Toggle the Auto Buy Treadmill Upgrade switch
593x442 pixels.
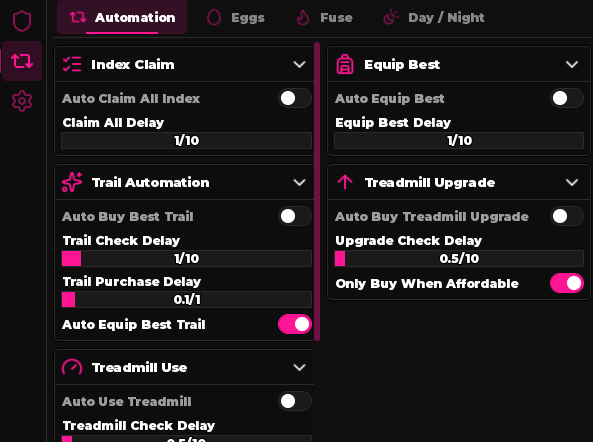[x=567, y=216]
